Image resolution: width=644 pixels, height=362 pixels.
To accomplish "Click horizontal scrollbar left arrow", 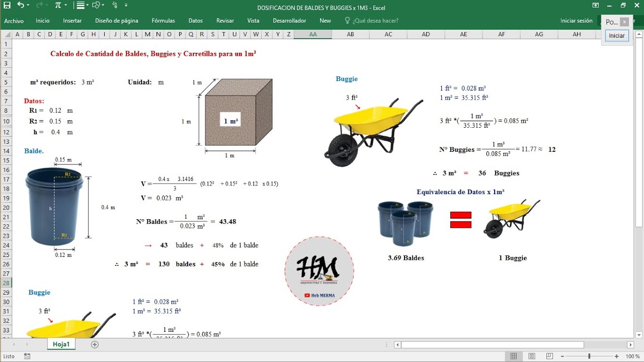I will 397,345.
